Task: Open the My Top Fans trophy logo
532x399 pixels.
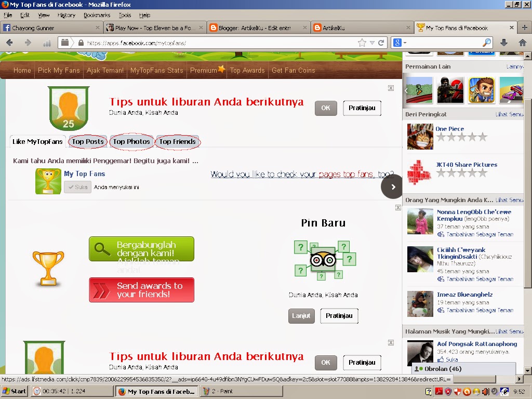Action: click(48, 181)
